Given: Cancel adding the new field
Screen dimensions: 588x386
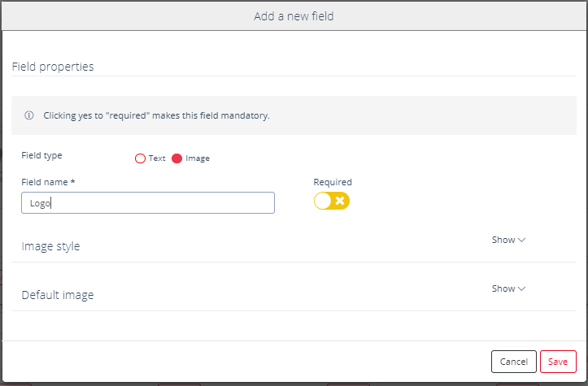Looking at the screenshot, I should pos(514,362).
